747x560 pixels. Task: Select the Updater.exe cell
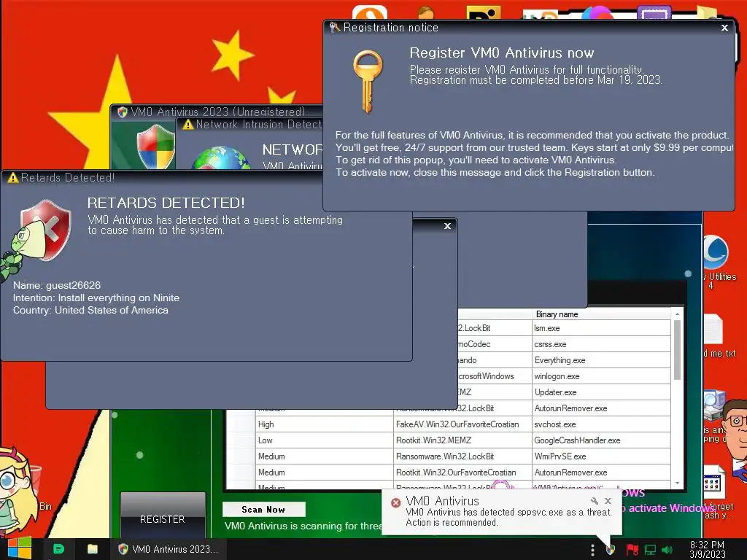[601, 392]
